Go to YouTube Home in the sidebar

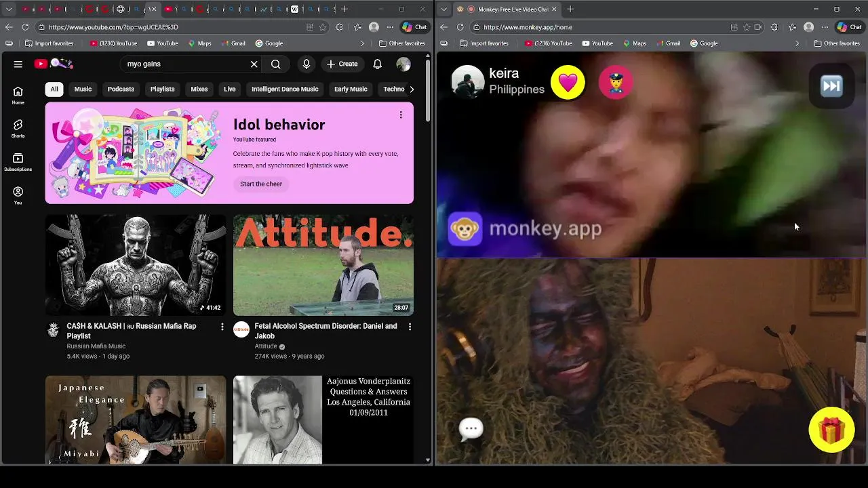click(x=18, y=96)
